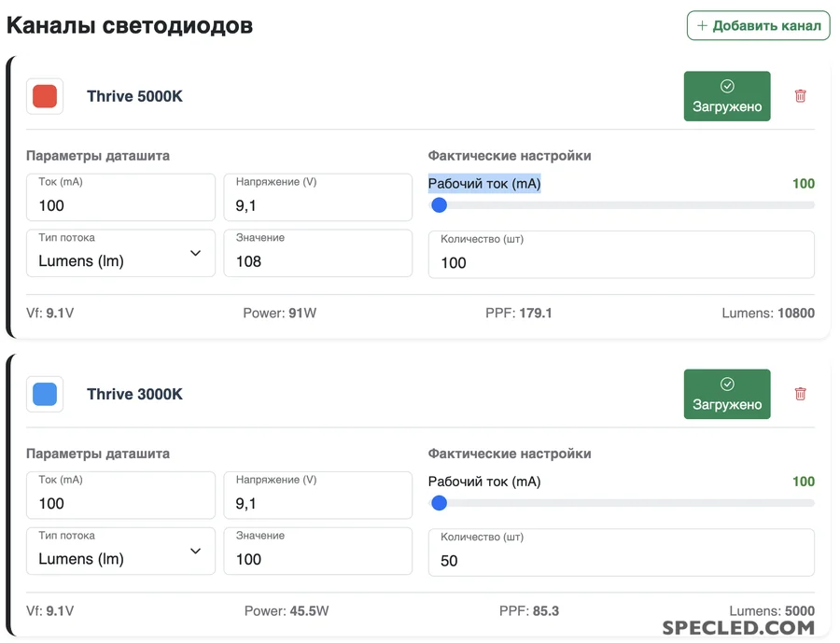
Task: Open the red color swatch of Thrive 5000K
Action: click(45, 96)
